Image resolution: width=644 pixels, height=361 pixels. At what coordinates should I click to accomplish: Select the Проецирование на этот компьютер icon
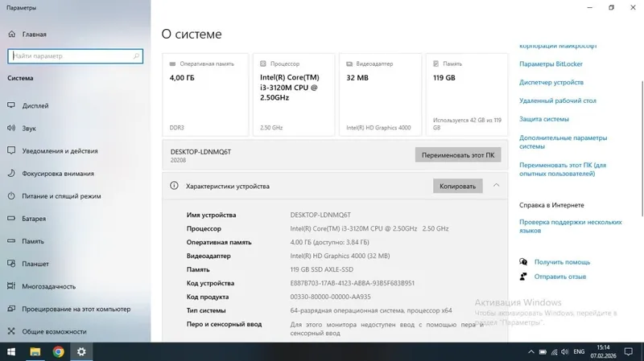pos(11,309)
